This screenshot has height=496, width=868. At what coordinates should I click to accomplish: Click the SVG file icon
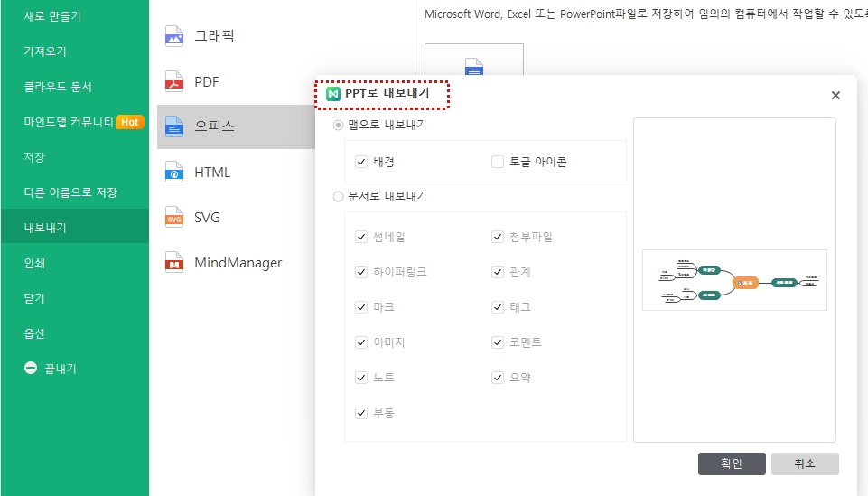click(x=174, y=218)
